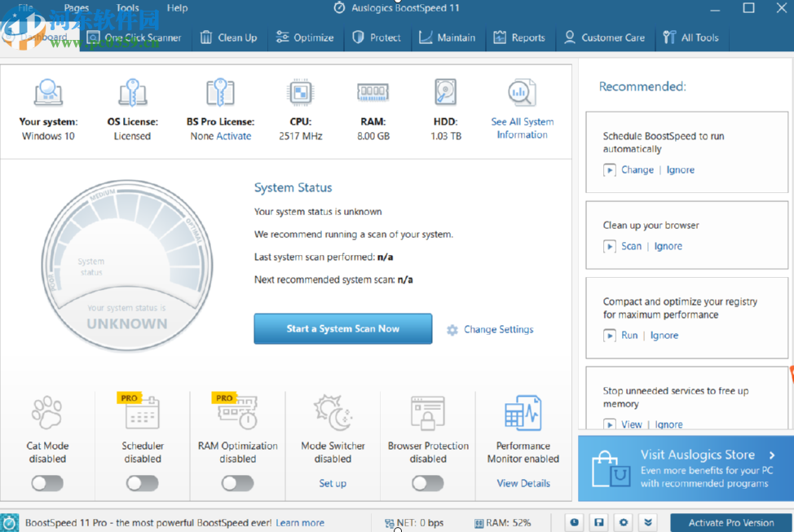Turn on the Scheduler toggle switch
Image resolution: width=794 pixels, height=532 pixels.
click(143, 483)
